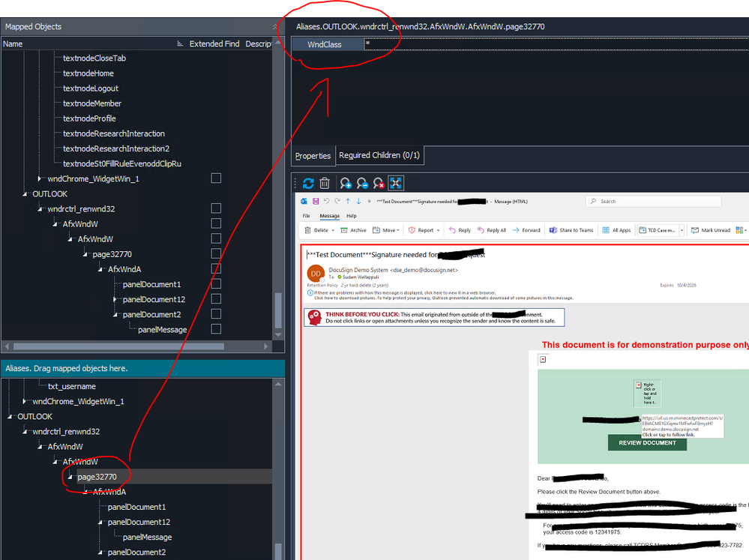Tick Extended Find checkbox for mapped wndrctrl_renwnd32
The width and height of the screenshot is (749, 560).
(216, 208)
